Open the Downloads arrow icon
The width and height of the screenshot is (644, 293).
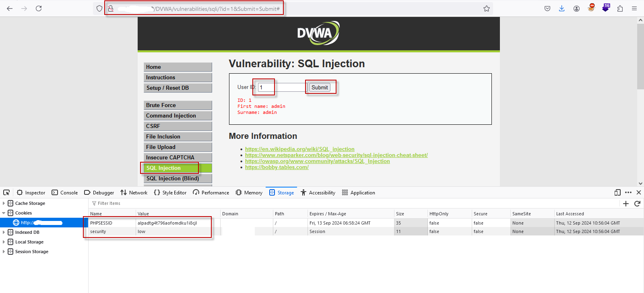[x=562, y=8]
